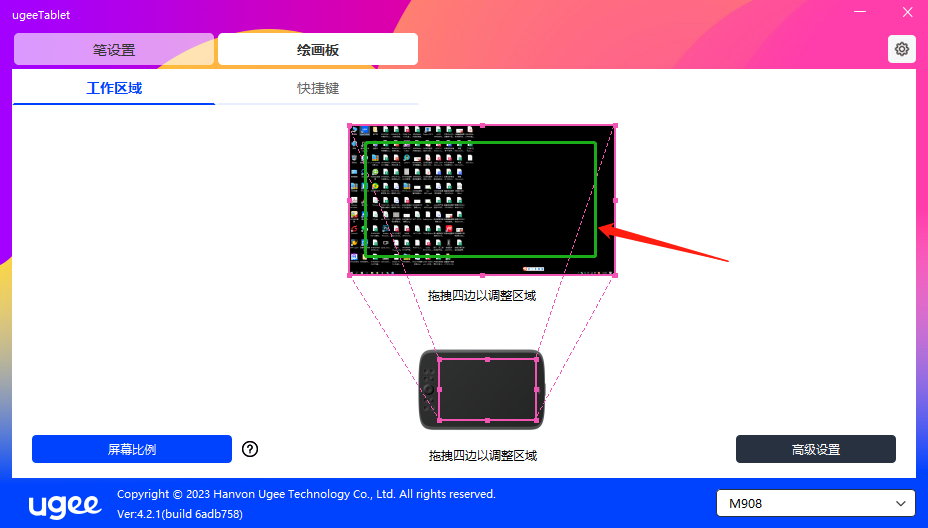The height and width of the screenshot is (528, 928).
Task: Click the Hanvon Ugee copyright text
Action: 306,494
